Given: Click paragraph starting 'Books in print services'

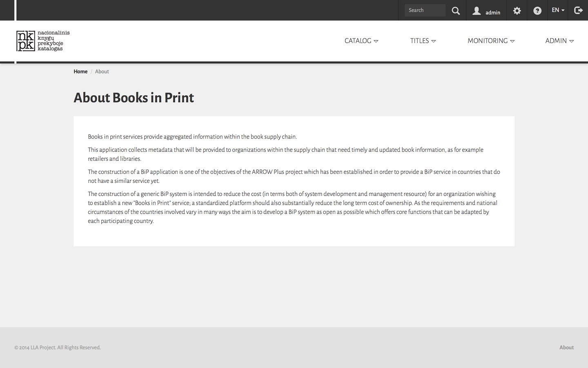Looking at the screenshot, I should [x=192, y=137].
